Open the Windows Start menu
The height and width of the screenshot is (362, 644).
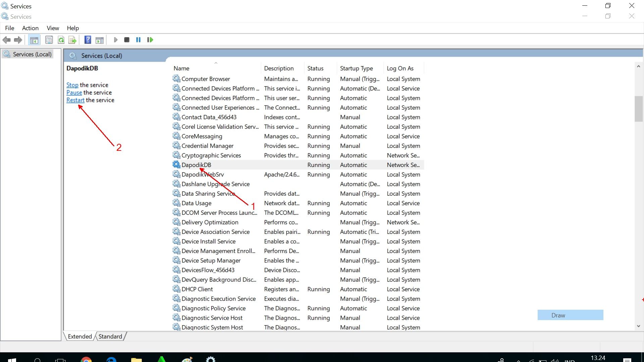pos(12,359)
